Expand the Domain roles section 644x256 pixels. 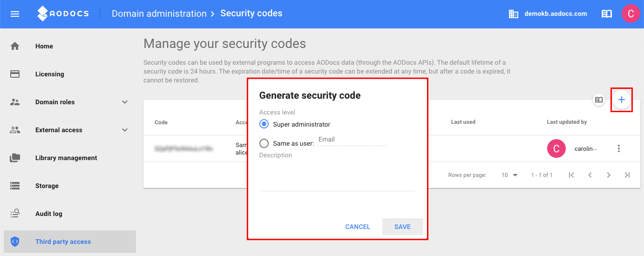125,102
